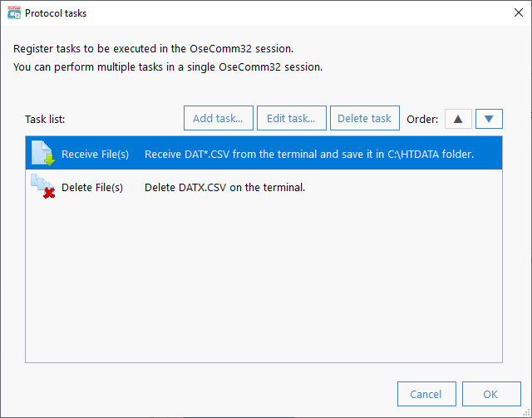The image size is (532, 418).
Task: Click the Receive File(s) download icon
Action: click(x=43, y=153)
